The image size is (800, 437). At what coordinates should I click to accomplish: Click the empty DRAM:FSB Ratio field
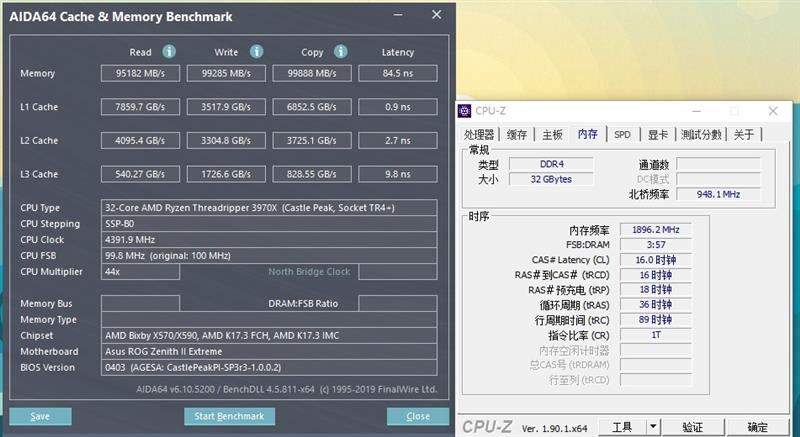click(x=397, y=303)
